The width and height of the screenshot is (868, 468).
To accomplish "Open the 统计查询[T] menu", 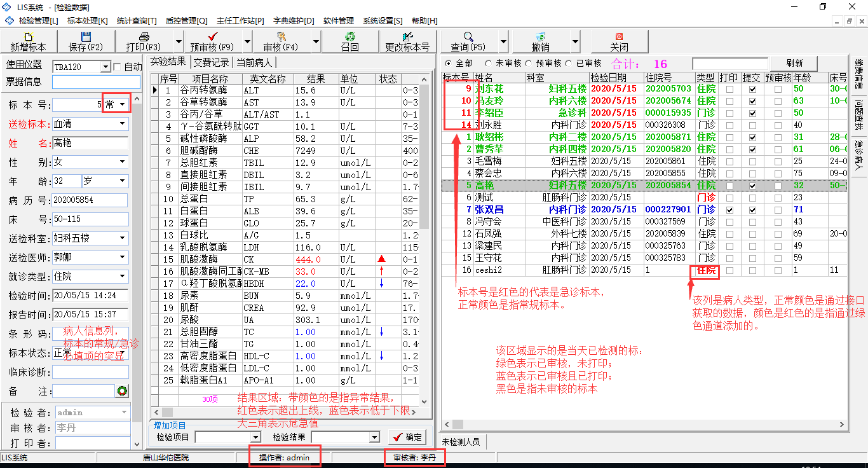I will (x=137, y=21).
